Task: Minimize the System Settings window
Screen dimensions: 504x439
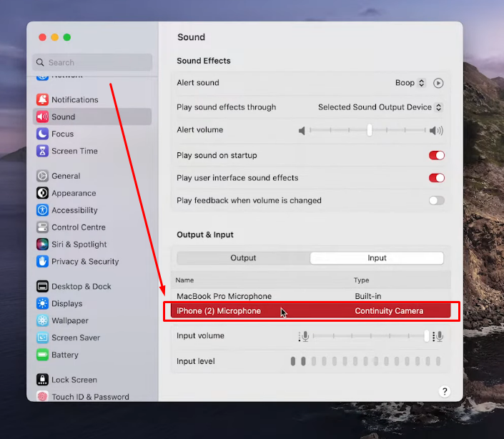Action: [54, 37]
